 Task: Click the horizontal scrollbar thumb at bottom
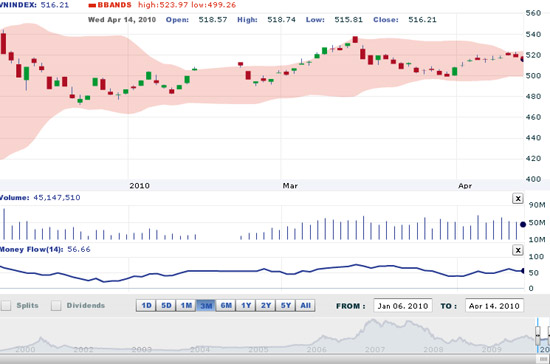tap(543, 359)
